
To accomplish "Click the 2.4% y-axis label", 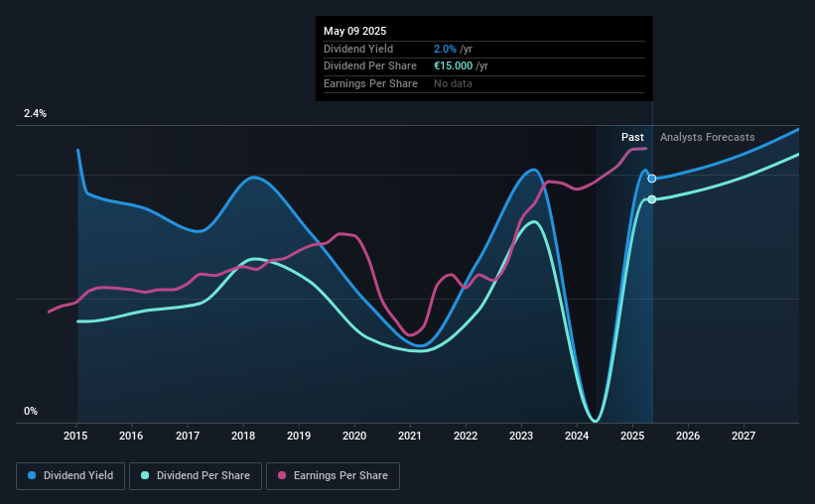I will pos(35,113).
